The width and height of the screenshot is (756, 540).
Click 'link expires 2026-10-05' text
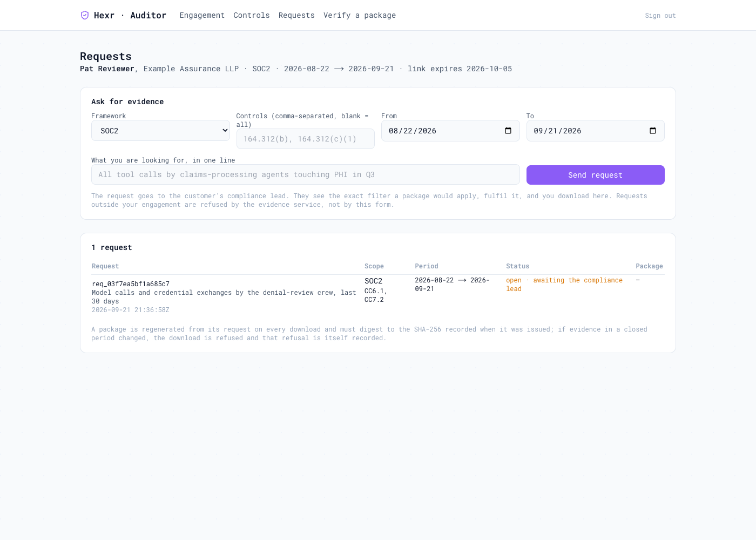(460, 69)
